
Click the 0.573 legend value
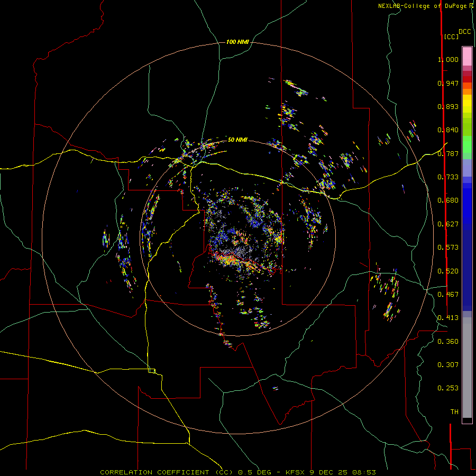point(448,248)
